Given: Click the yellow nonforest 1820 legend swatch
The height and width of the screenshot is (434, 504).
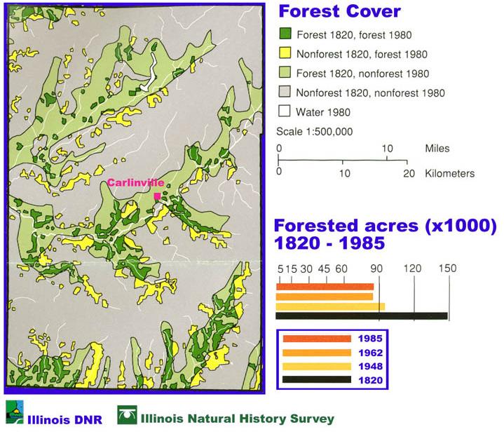Looking at the screenshot, I should coord(285,53).
